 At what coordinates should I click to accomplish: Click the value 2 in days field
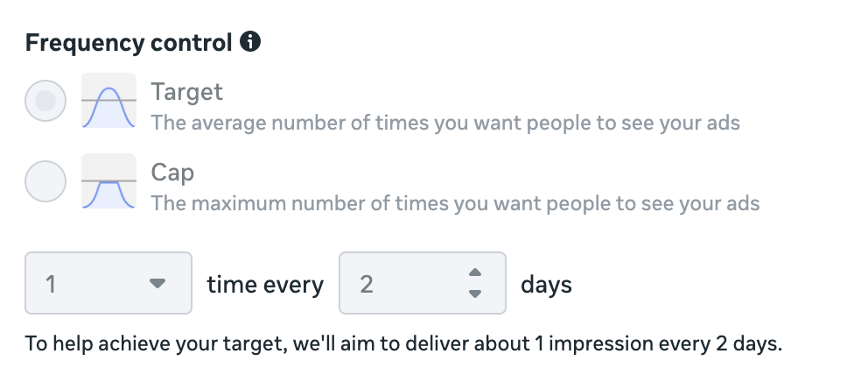point(366,284)
